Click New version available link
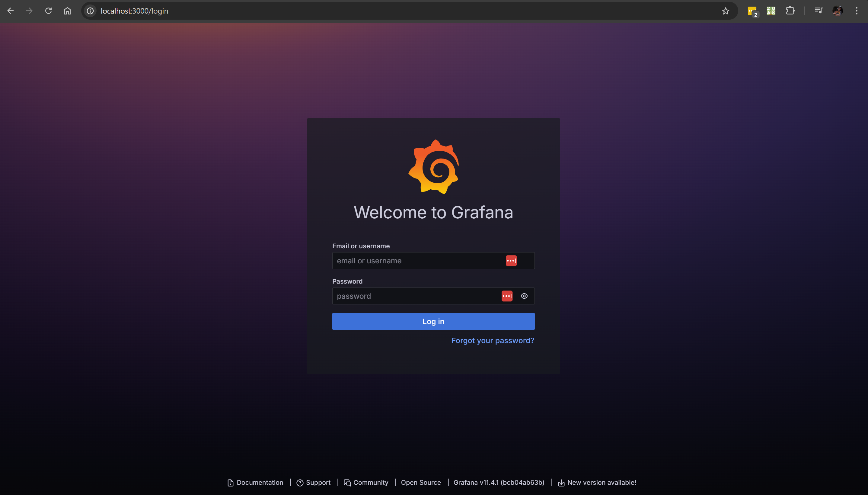 (597, 482)
